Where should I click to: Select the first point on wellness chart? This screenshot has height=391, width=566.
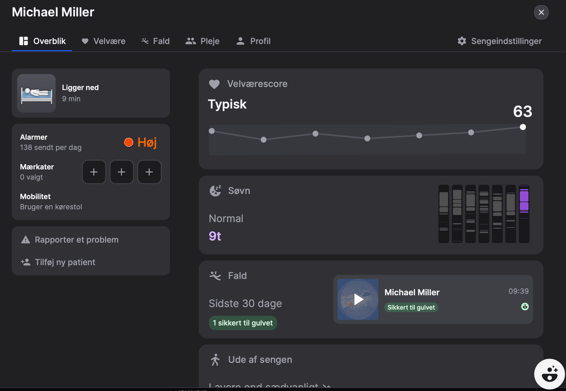(x=212, y=131)
